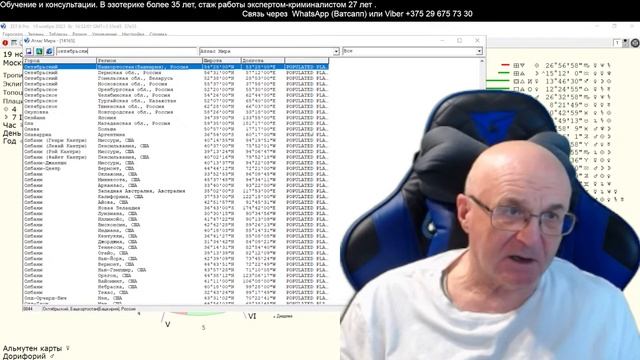
Task: Select the 'Новая Зеландия' region row
Action: 176,208
